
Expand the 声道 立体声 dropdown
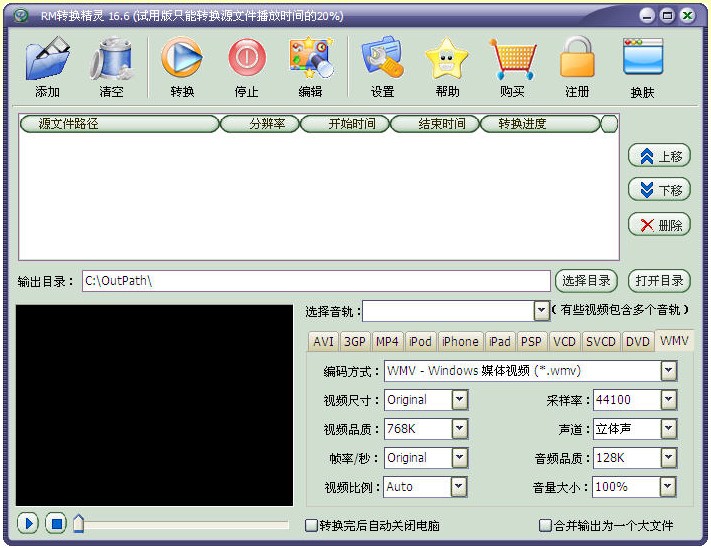point(668,429)
